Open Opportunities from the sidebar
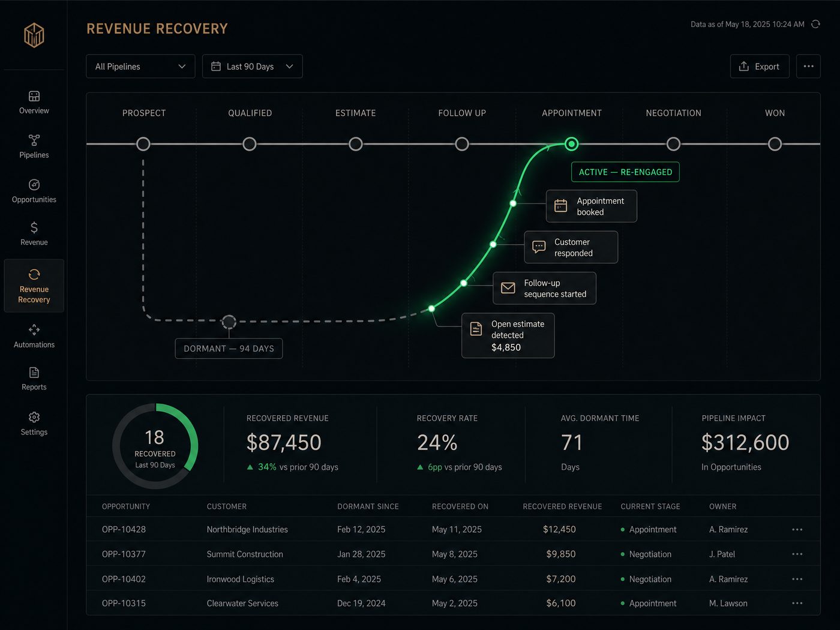840x630 pixels. (34, 191)
